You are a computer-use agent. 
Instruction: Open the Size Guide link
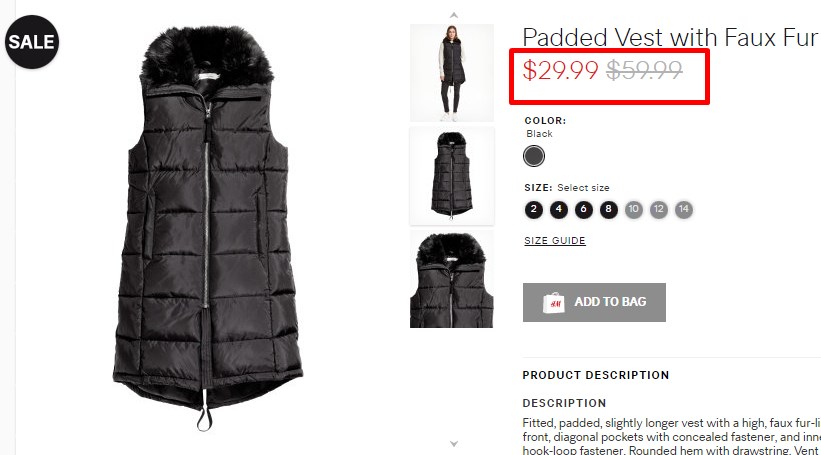(555, 241)
